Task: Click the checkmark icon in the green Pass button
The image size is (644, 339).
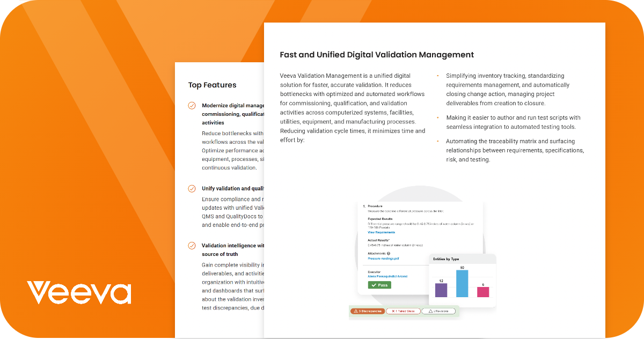Action: point(374,285)
